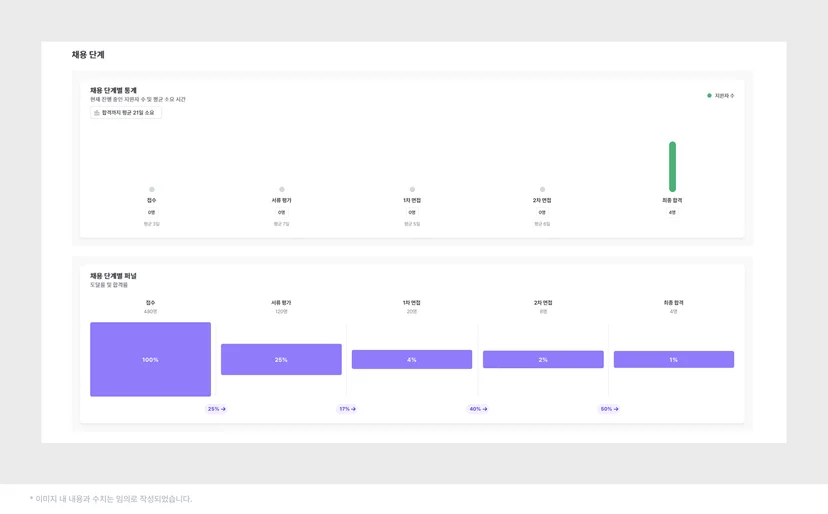Click the arrow in the 40% conversion badge
The height and width of the screenshot is (514, 828).
coord(485,409)
